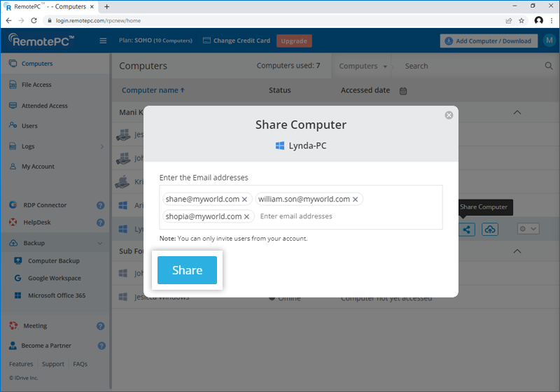Click the search magnifier icon
The height and width of the screenshot is (392, 560).
pos(549,66)
